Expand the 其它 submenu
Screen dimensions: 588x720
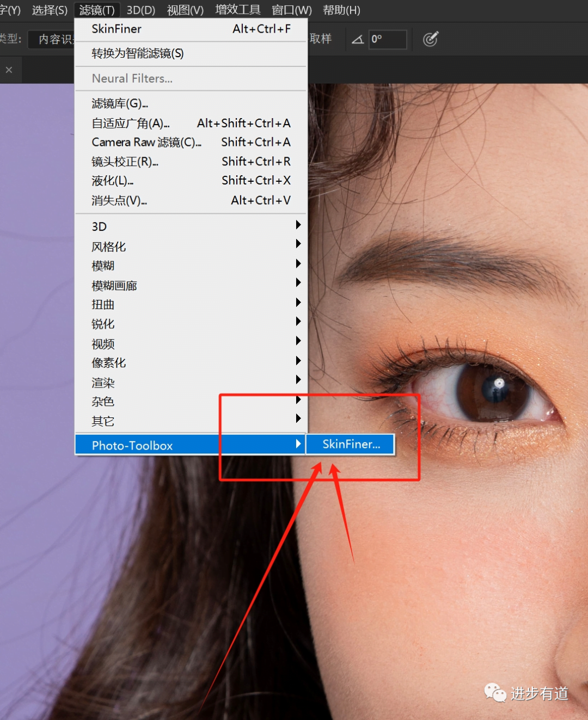click(191, 421)
